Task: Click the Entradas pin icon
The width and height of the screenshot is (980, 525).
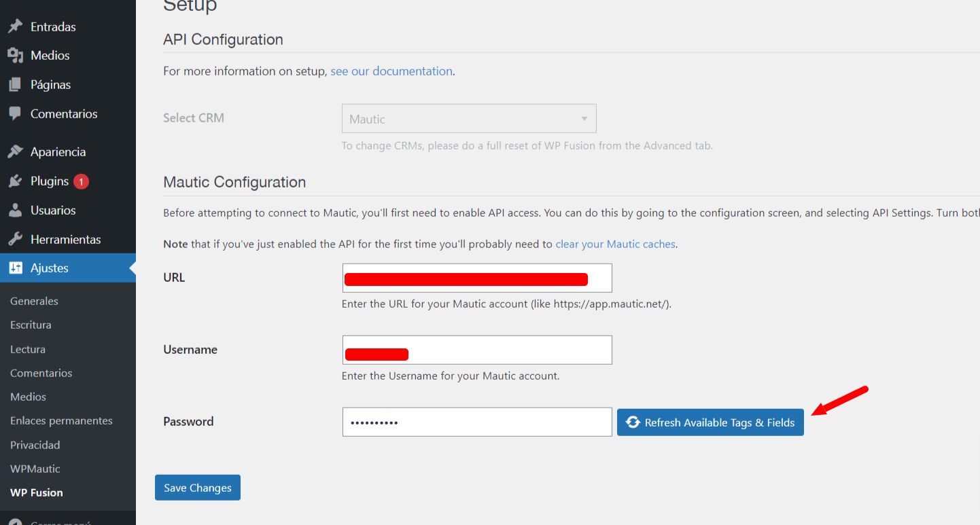Action: [x=15, y=26]
